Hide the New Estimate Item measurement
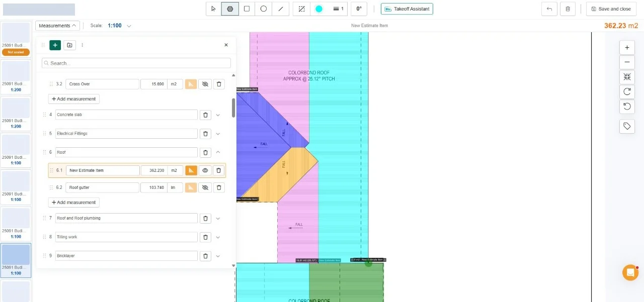The width and height of the screenshot is (644, 302). click(x=205, y=170)
